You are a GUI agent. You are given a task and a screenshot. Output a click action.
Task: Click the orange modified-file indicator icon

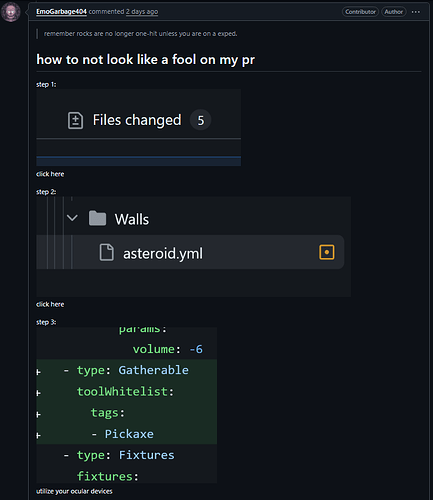point(327,252)
